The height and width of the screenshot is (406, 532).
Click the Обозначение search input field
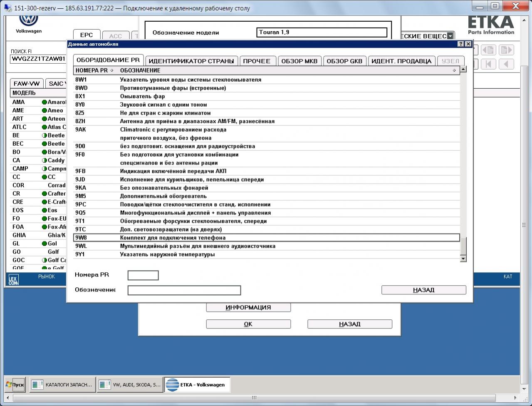(184, 290)
